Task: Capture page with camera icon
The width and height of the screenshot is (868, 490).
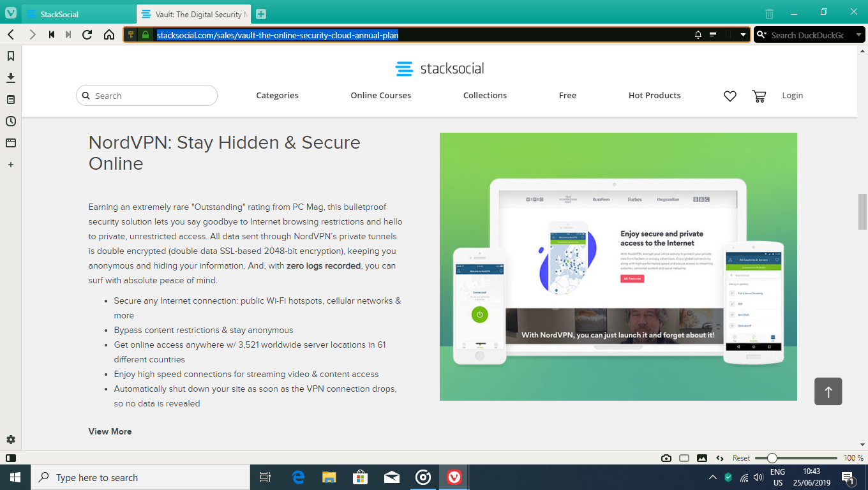Action: point(666,458)
